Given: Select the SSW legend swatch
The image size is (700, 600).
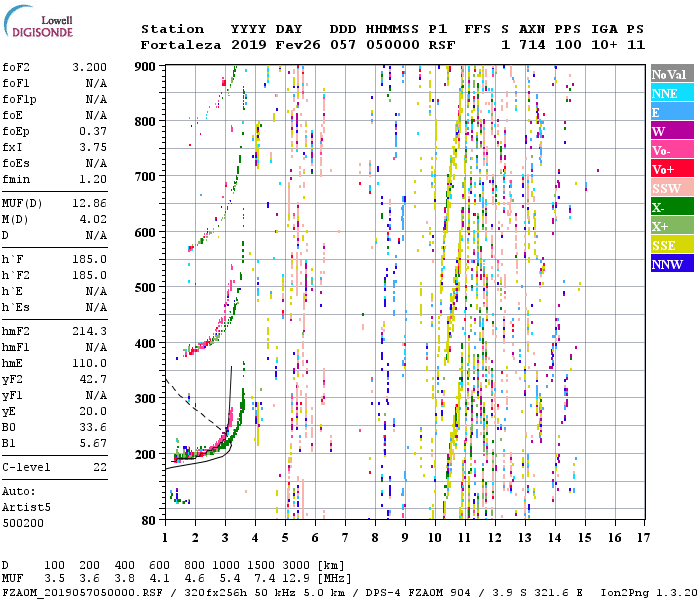Looking at the screenshot, I should click(x=672, y=188).
